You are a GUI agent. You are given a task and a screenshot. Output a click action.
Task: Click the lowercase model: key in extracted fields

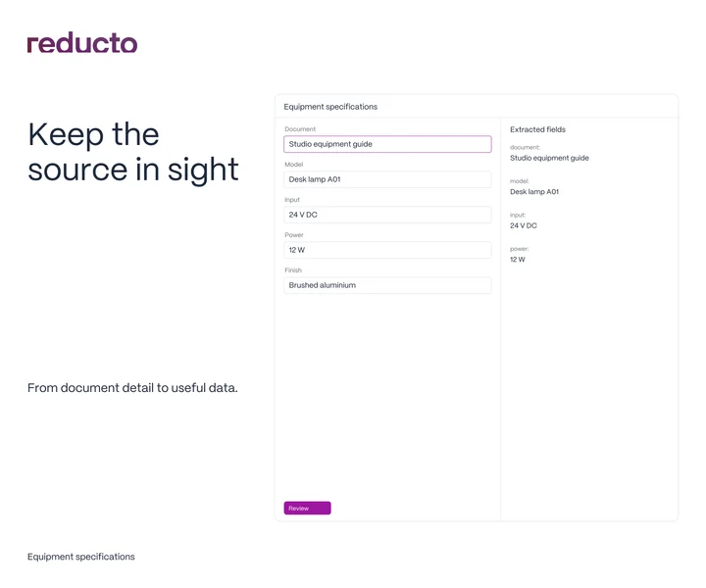[519, 181]
